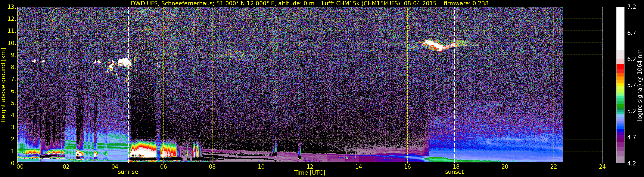The image size is (644, 177).
Task: Click the colorbar tick label '4.7'
Action: 632,137
